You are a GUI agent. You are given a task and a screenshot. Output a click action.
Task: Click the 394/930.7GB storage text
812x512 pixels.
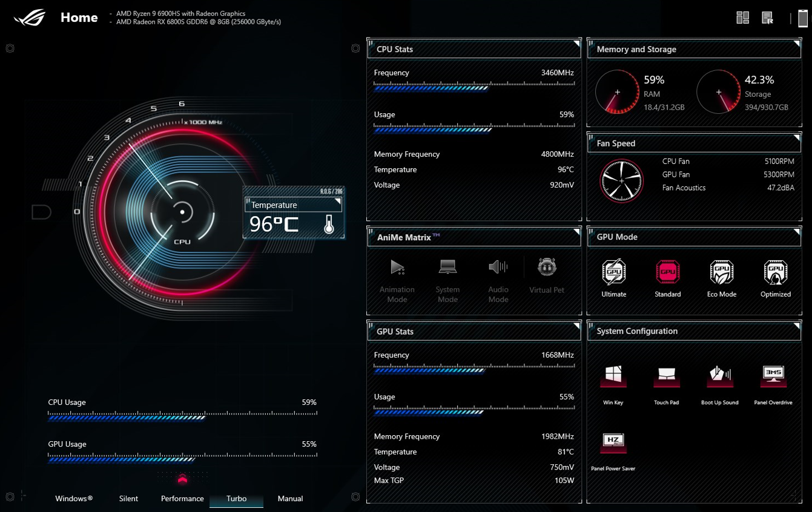tap(767, 107)
